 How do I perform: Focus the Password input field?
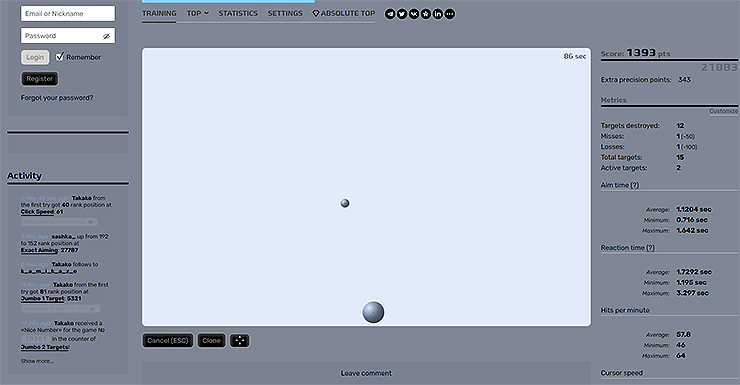coord(68,36)
